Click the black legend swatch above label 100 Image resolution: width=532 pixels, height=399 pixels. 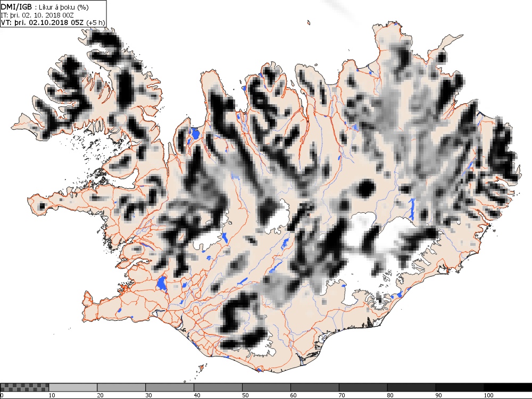coord(508,387)
